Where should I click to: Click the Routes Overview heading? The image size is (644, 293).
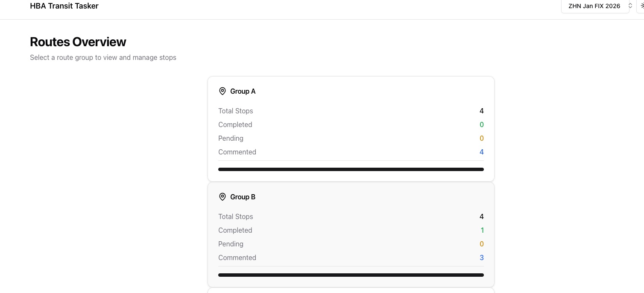click(78, 42)
